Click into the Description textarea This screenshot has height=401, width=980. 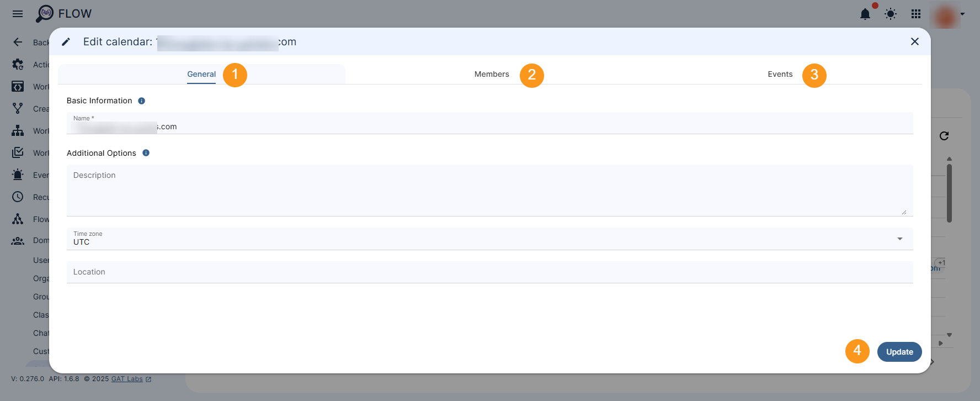pyautogui.click(x=490, y=191)
